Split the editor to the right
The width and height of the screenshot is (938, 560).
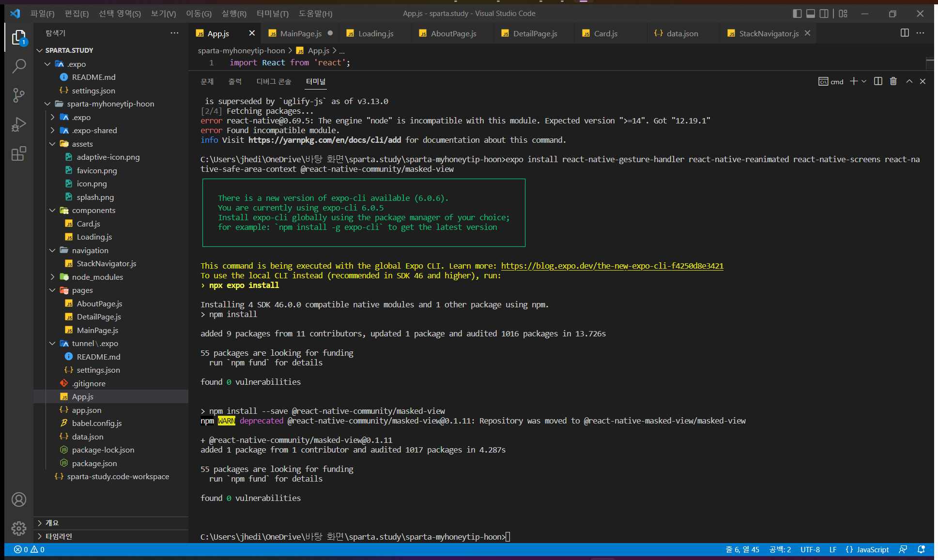905,33
